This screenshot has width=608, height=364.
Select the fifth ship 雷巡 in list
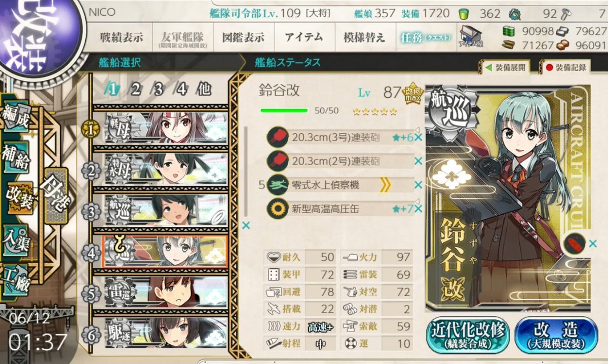click(164, 291)
